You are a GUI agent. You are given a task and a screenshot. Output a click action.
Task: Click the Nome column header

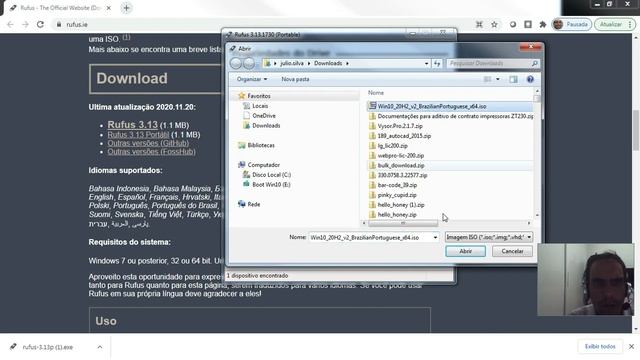(376, 93)
